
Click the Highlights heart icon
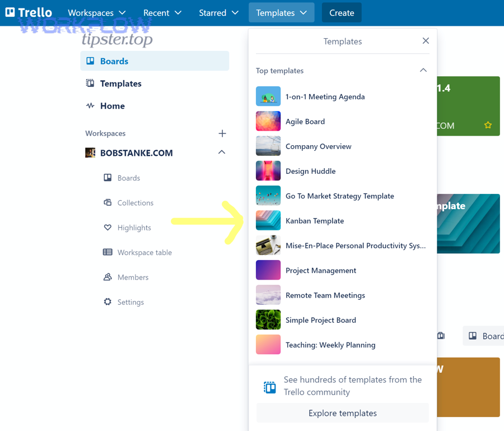pos(108,228)
